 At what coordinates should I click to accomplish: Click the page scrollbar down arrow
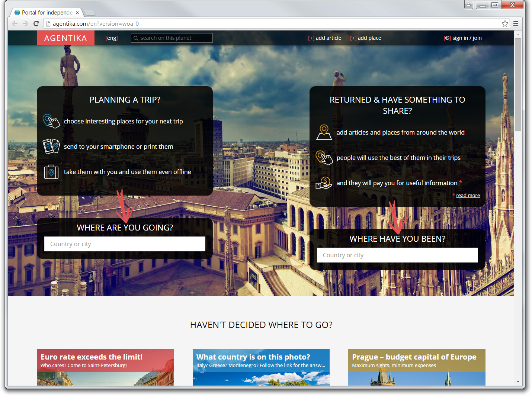click(x=518, y=381)
